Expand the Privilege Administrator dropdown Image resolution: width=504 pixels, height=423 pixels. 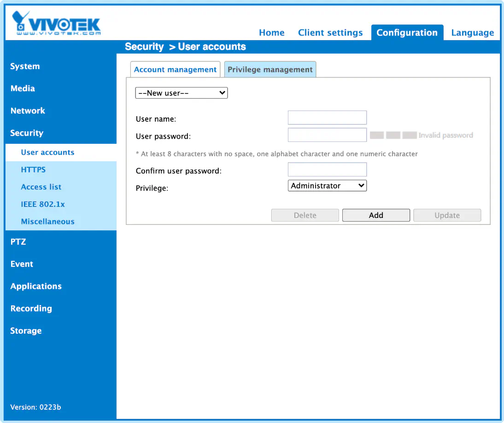[327, 185]
